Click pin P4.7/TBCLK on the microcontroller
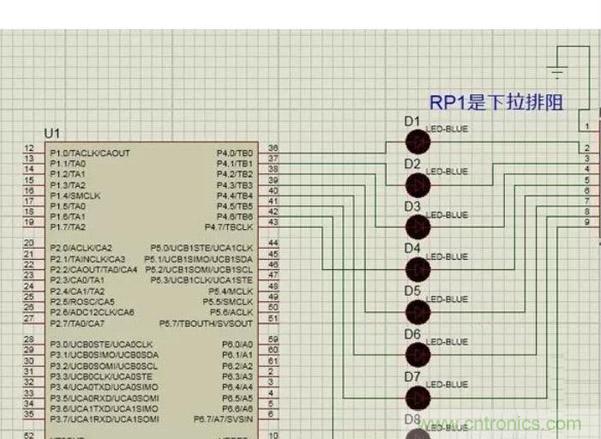 231,227
